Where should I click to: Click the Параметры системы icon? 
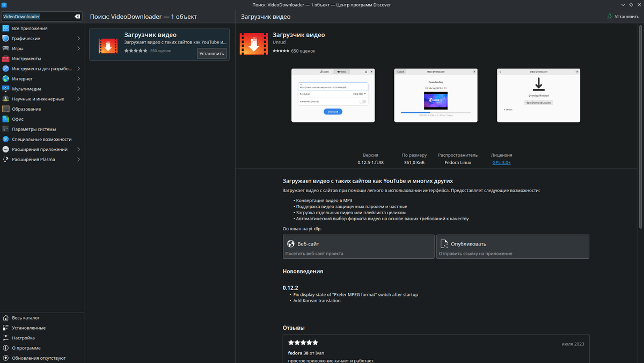point(6,129)
